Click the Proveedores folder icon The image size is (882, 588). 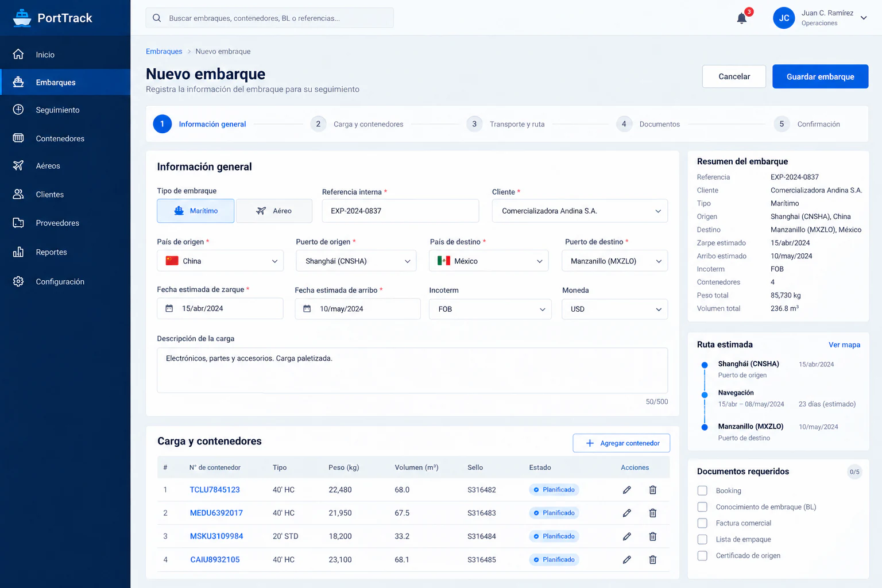(18, 223)
